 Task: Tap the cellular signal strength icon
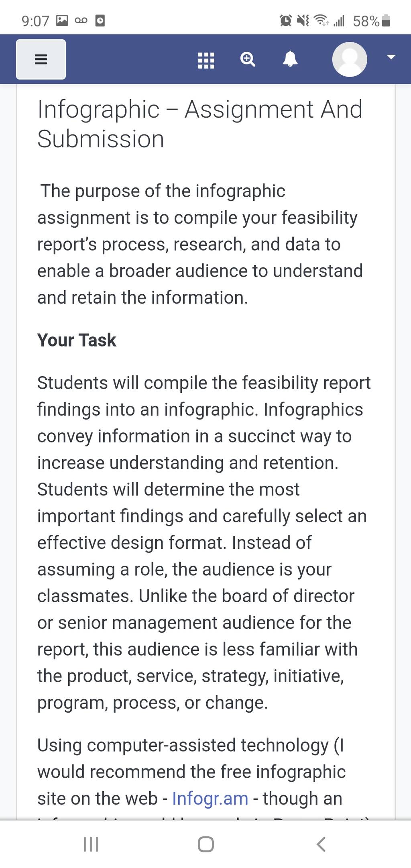[339, 20]
